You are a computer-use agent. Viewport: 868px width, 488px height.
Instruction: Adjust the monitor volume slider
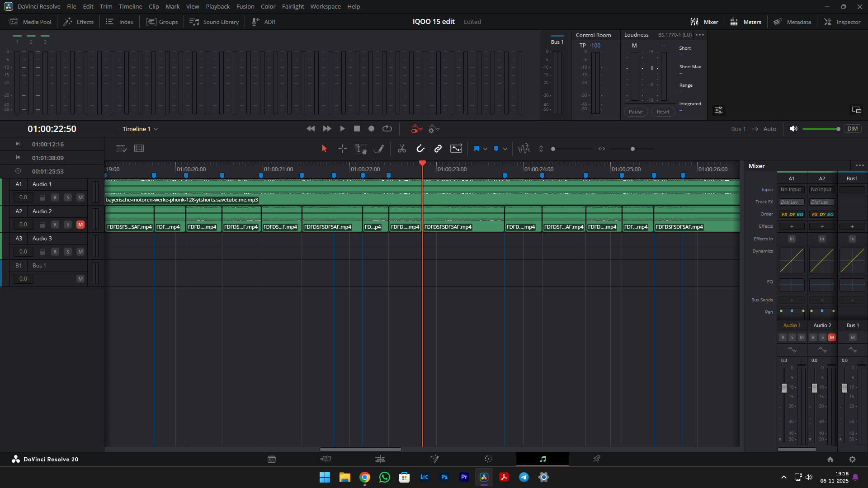pos(838,129)
